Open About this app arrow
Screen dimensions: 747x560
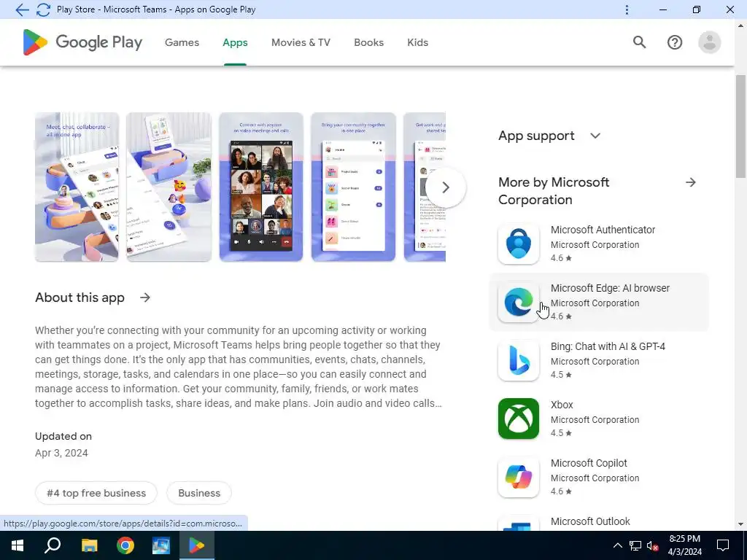click(x=145, y=297)
